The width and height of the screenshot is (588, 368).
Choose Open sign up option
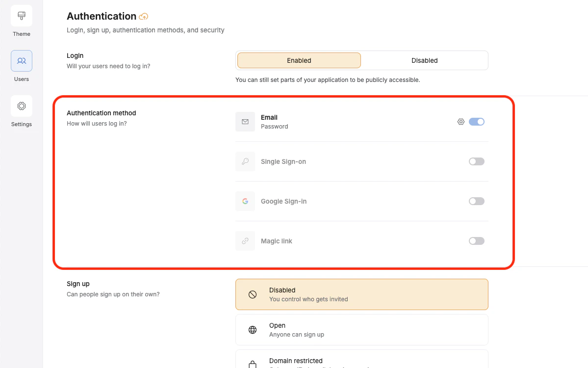point(362,330)
